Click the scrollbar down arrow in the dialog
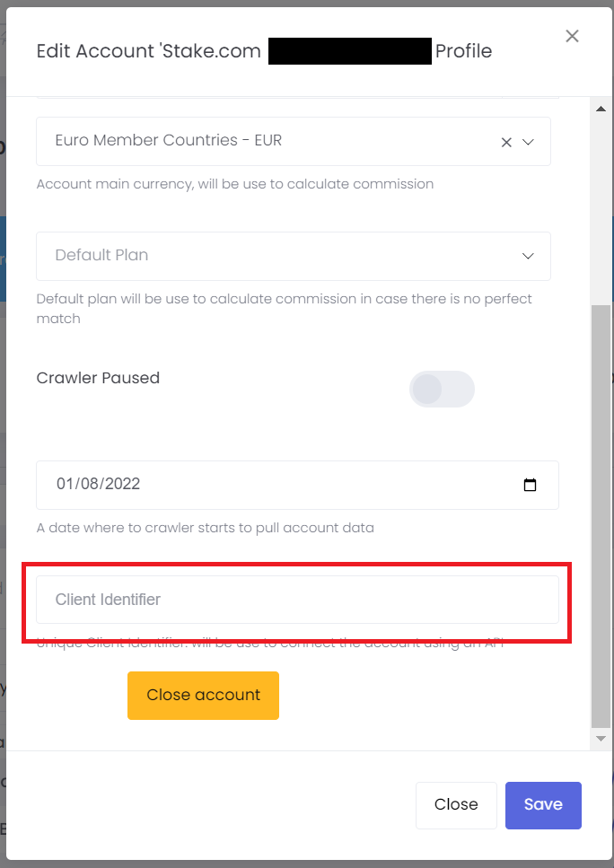The image size is (614, 868). pos(601,739)
